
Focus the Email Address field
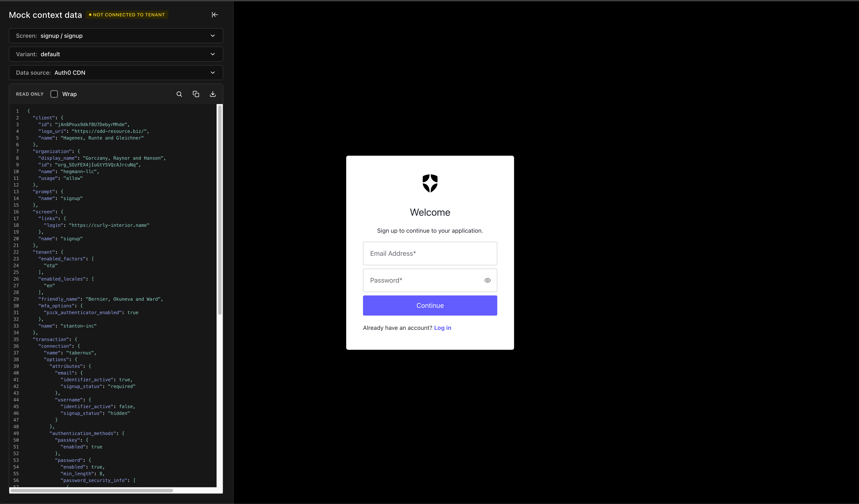point(429,253)
